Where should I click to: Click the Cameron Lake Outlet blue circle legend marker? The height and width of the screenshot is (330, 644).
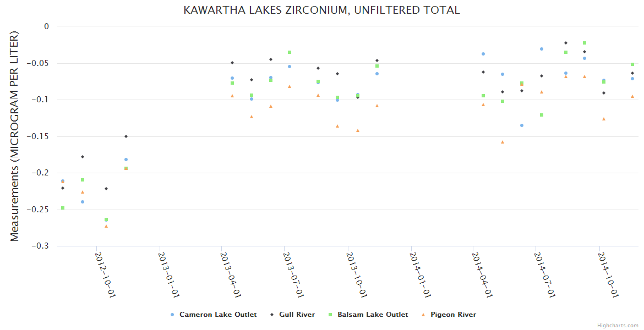point(172,315)
